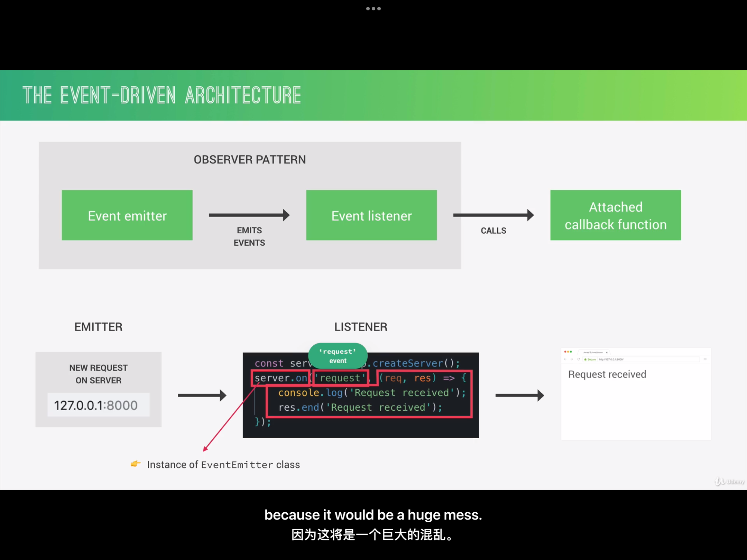Viewport: 747px width, 560px height.
Task: Click the (req, res) parameters in code
Action: point(407,378)
